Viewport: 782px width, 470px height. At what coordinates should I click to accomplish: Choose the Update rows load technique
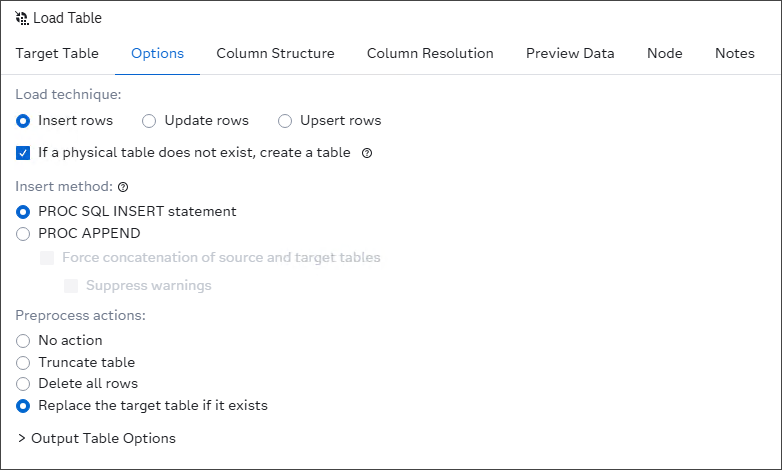click(149, 121)
